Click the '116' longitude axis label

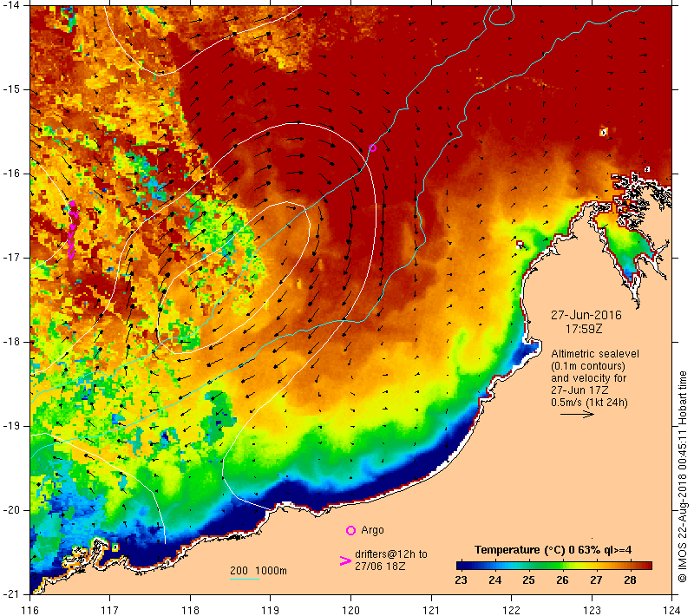point(29,610)
